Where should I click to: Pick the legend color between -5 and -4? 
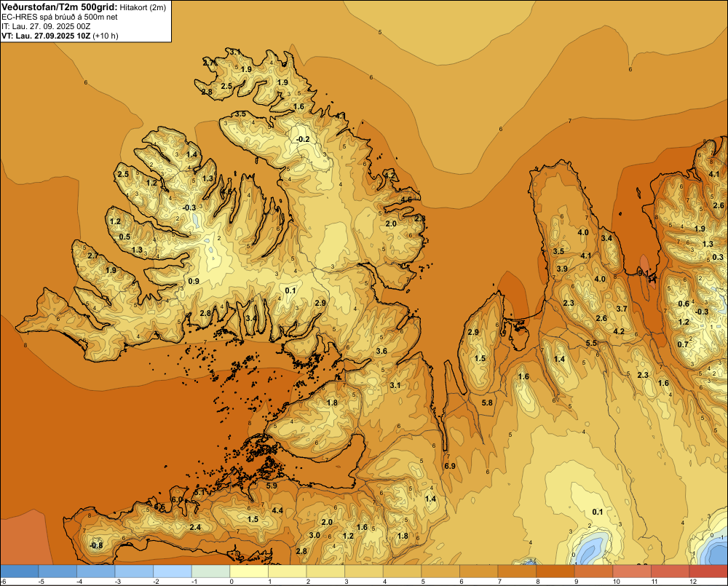(x=58, y=571)
